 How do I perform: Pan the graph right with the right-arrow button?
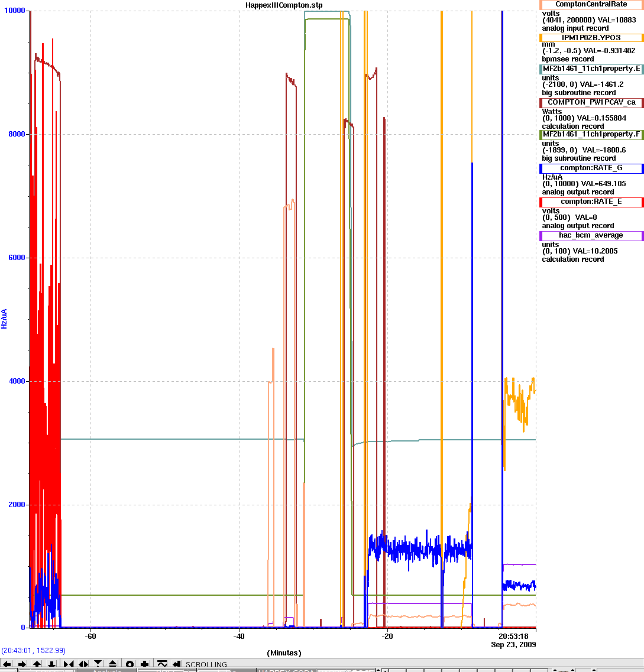[22, 664]
